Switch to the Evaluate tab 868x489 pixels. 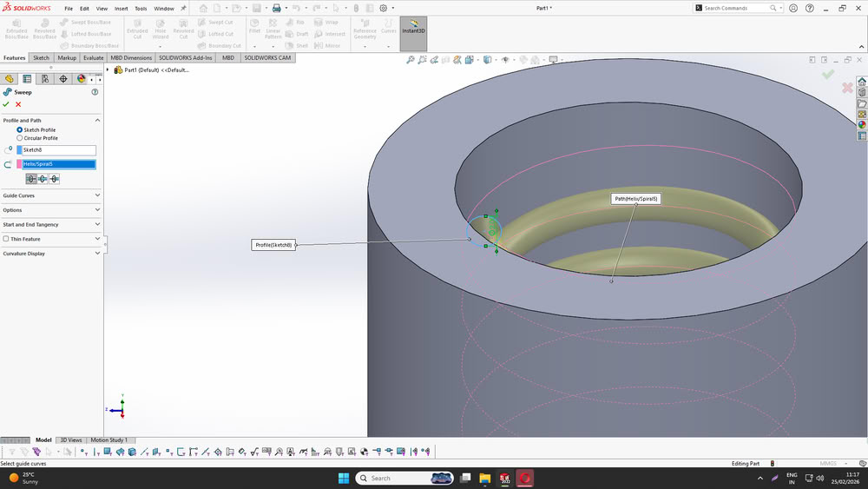tap(94, 58)
